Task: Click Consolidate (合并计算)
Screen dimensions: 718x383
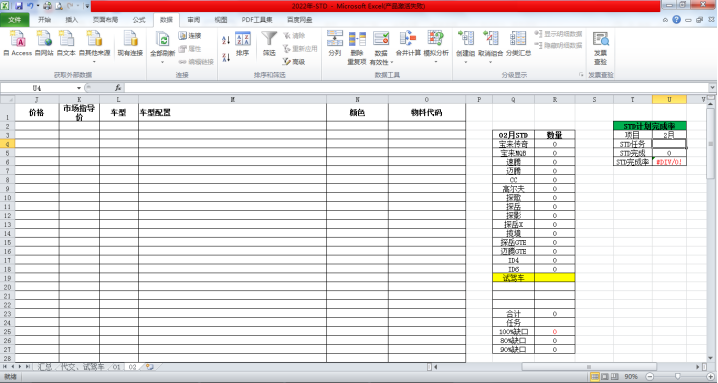Action: pos(408,44)
